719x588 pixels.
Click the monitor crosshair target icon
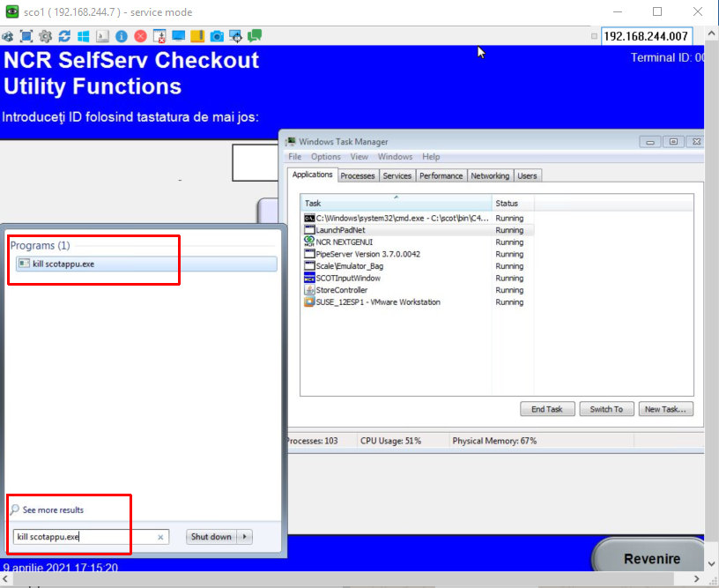click(235, 36)
